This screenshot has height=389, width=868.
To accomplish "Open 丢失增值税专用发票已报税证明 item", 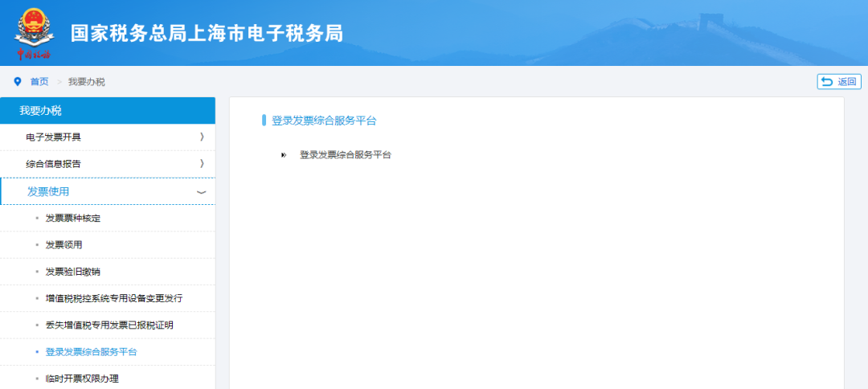I will click(x=109, y=326).
